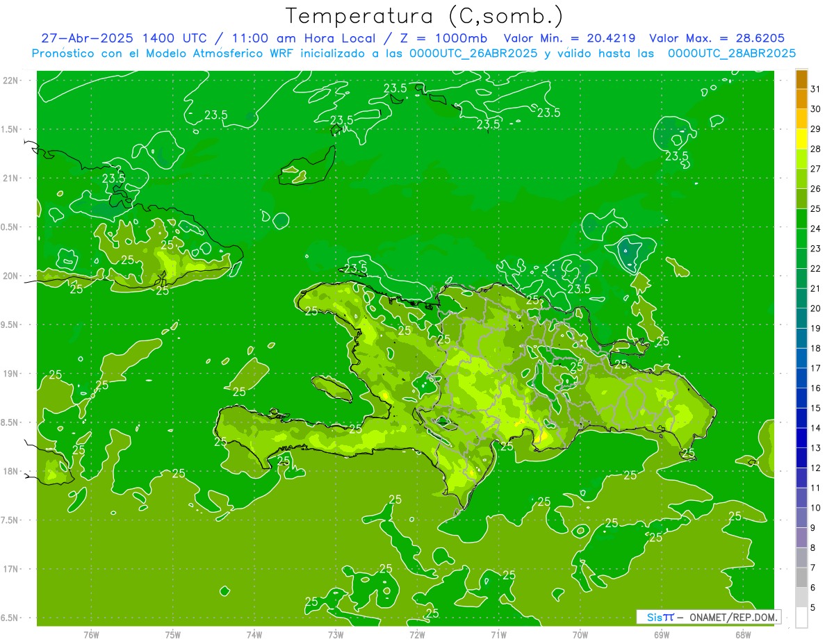
Task: Click the dark blue colorbar swatch between 13 and 14
Action: tap(801, 438)
